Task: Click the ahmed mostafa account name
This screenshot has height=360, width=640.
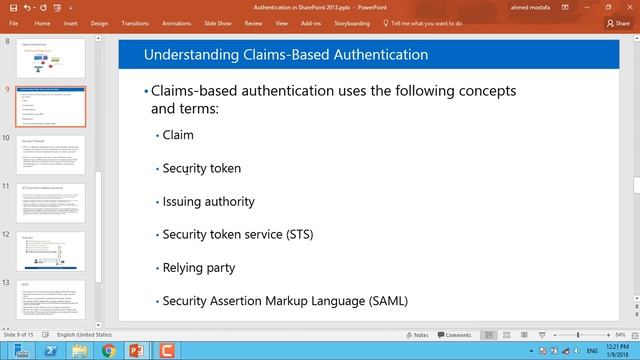Action: coord(530,7)
